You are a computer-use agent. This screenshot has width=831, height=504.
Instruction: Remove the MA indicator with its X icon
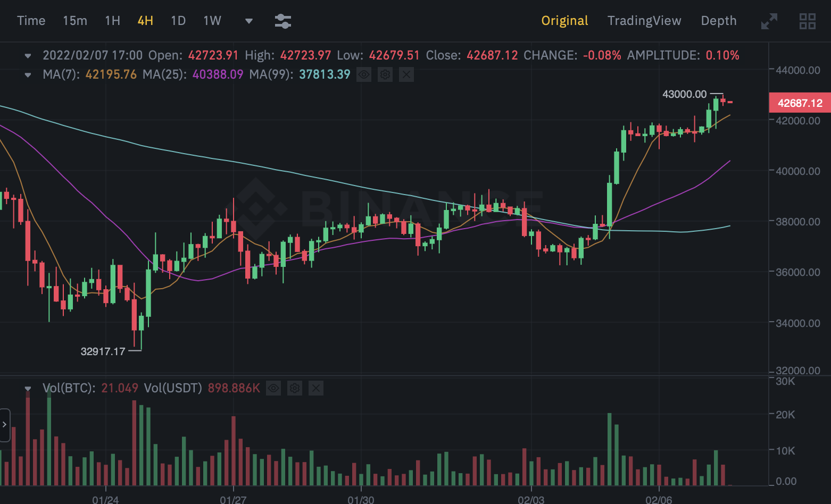(406, 74)
